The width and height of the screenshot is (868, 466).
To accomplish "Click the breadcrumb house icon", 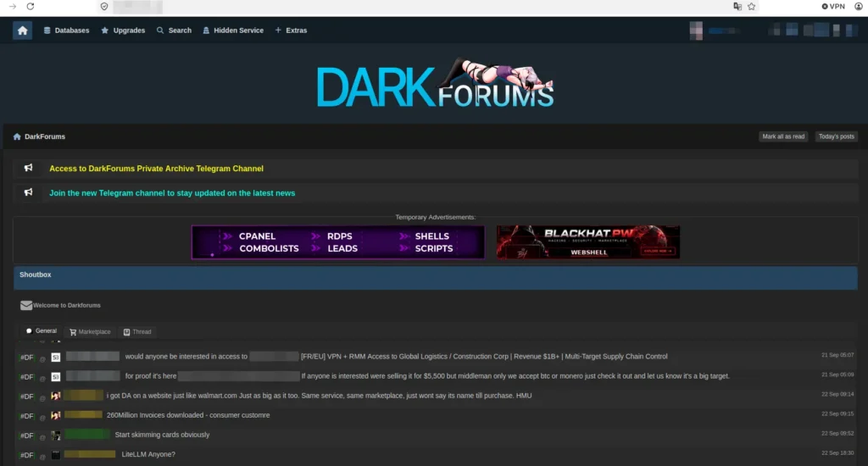I will 17,136.
